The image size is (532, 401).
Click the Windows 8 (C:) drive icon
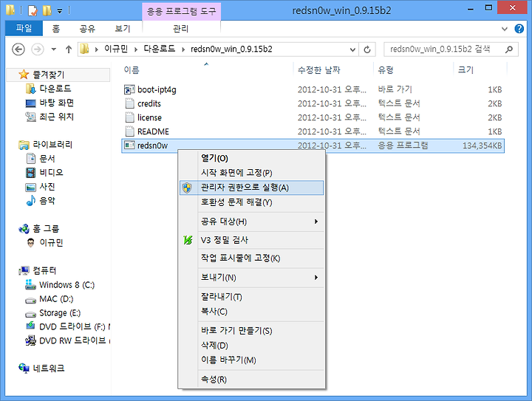[30, 285]
